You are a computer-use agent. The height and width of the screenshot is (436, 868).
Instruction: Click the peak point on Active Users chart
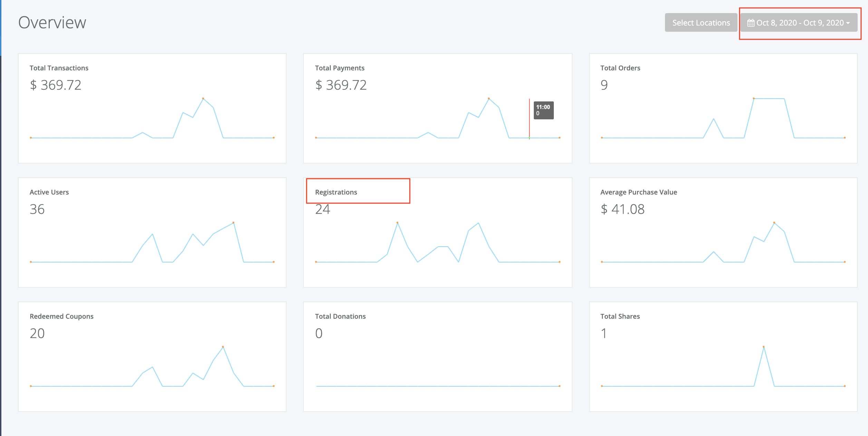(x=233, y=223)
